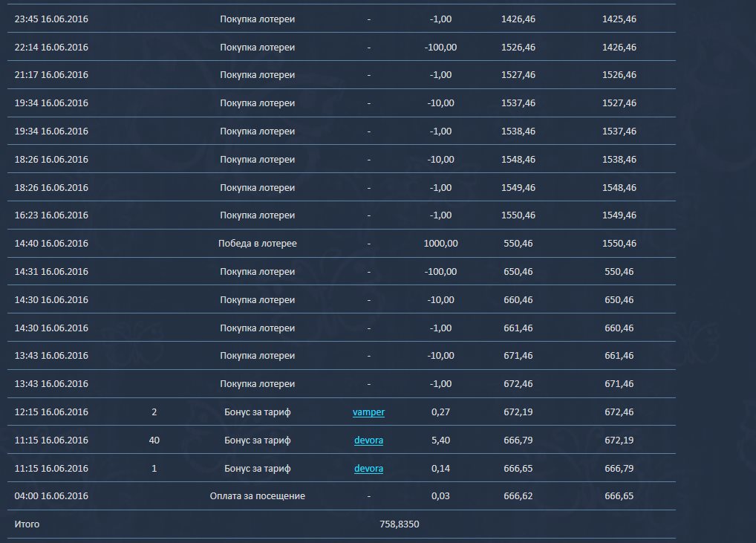The width and height of the screenshot is (756, 543).
Task: Click the Покупка лотереи entry at 16:23
Action: tap(257, 215)
